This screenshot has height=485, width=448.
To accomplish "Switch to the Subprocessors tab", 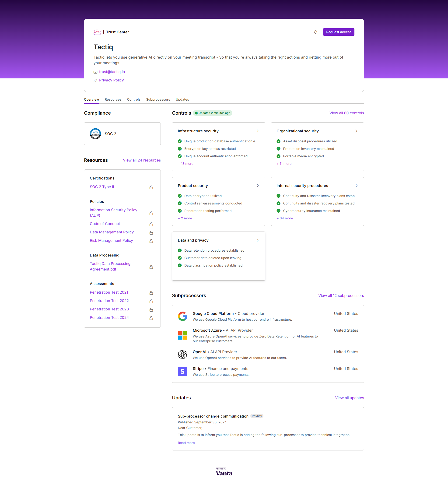I will click(x=158, y=99).
